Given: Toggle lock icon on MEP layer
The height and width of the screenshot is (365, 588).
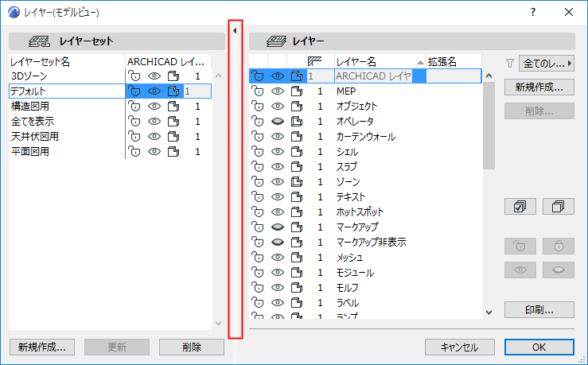Looking at the screenshot, I should (258, 91).
